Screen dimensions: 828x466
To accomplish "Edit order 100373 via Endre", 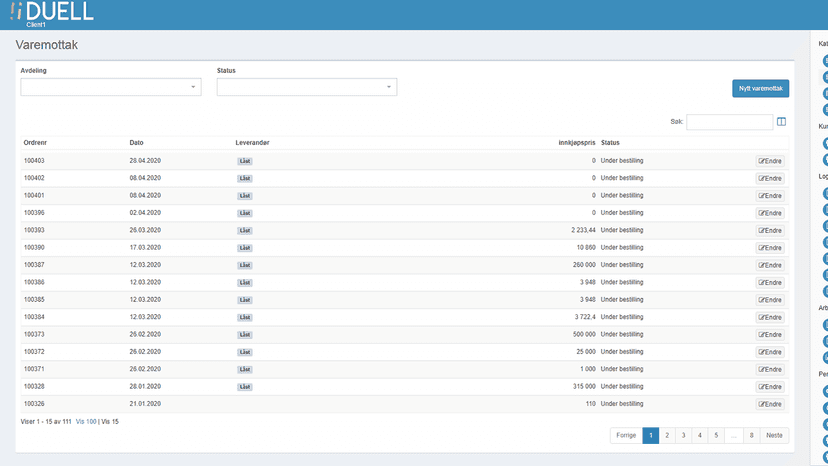I will pyautogui.click(x=770, y=335).
